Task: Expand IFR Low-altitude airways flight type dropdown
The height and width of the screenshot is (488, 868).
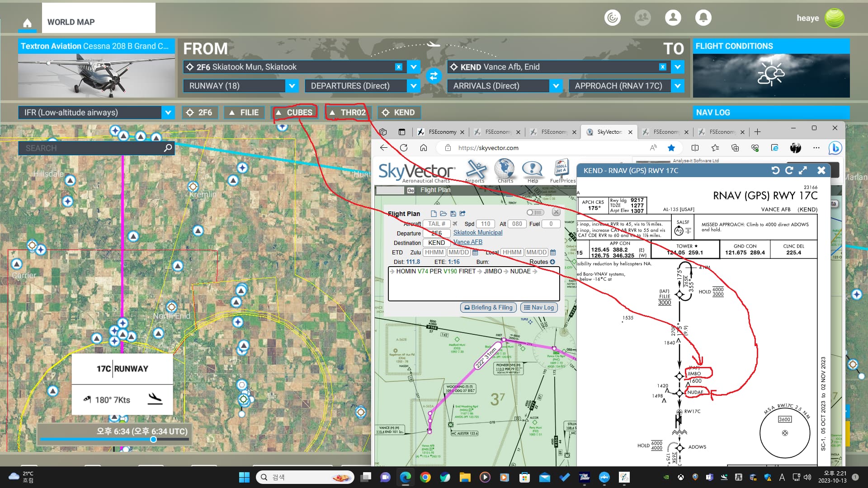Action: pos(168,113)
